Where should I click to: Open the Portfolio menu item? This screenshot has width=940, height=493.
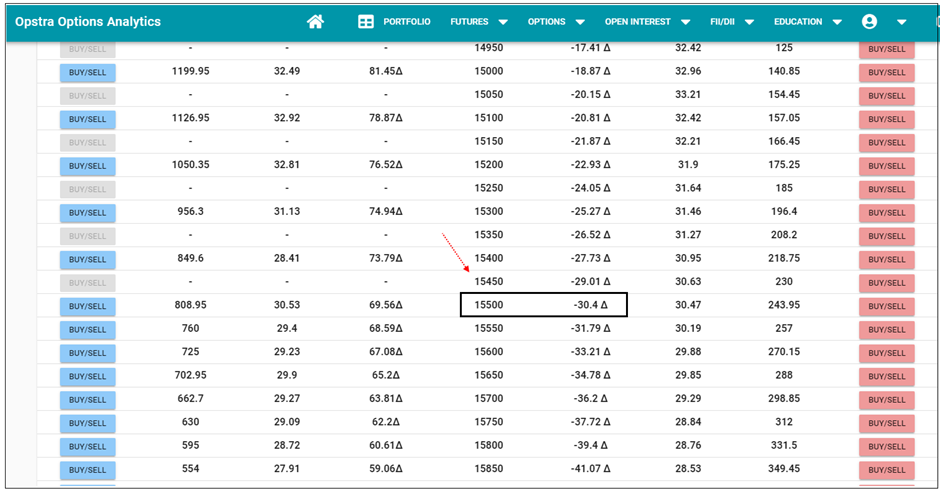[407, 22]
